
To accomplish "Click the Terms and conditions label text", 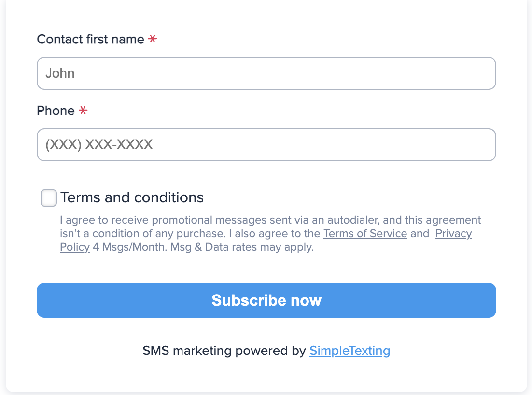I will 132,197.
